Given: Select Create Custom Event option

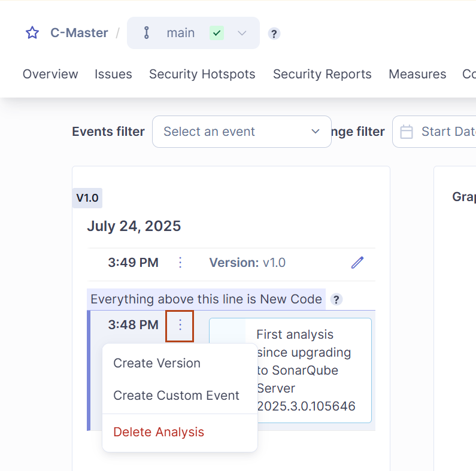Looking at the screenshot, I should pos(176,396).
